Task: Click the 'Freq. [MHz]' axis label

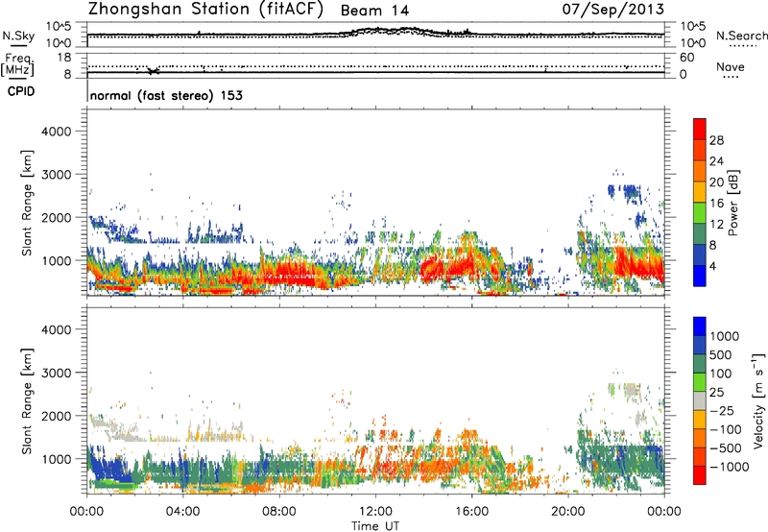Action: click(17, 65)
